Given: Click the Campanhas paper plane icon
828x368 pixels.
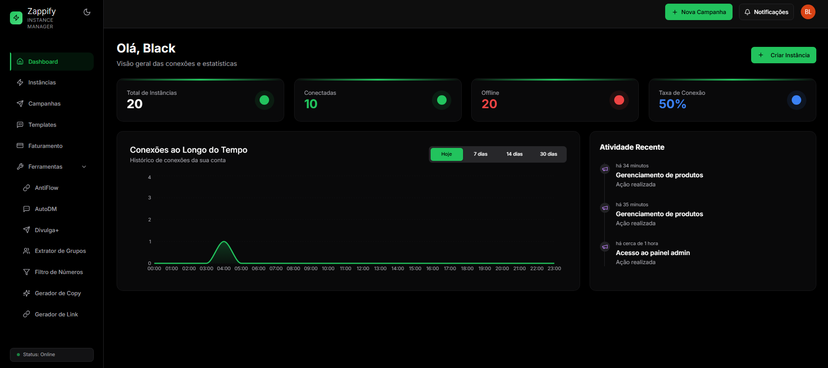Looking at the screenshot, I should pos(20,103).
